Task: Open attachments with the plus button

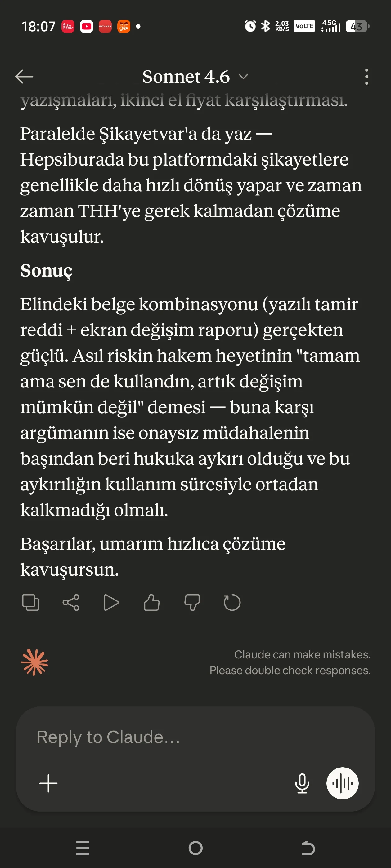Action: click(48, 783)
